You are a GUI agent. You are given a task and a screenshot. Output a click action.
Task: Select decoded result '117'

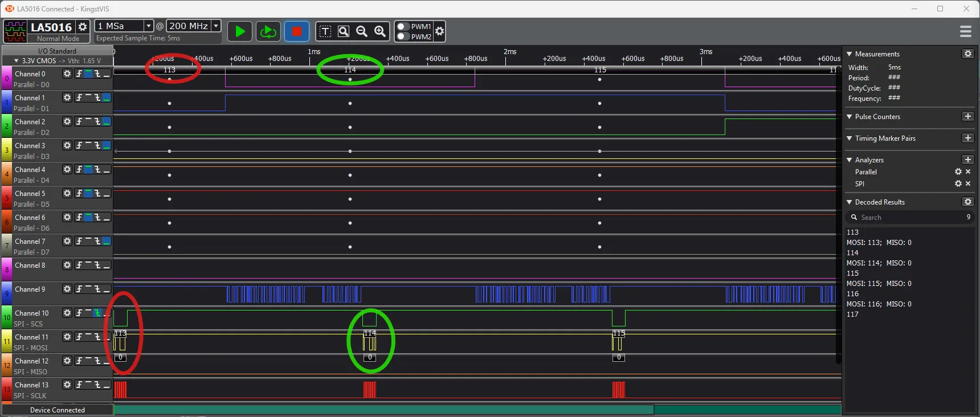pos(852,314)
